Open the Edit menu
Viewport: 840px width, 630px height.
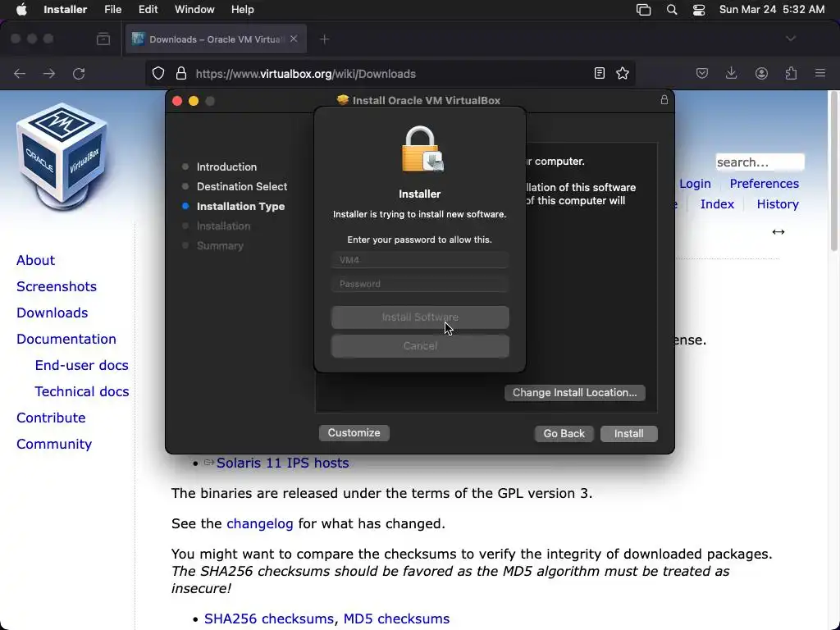[148, 10]
